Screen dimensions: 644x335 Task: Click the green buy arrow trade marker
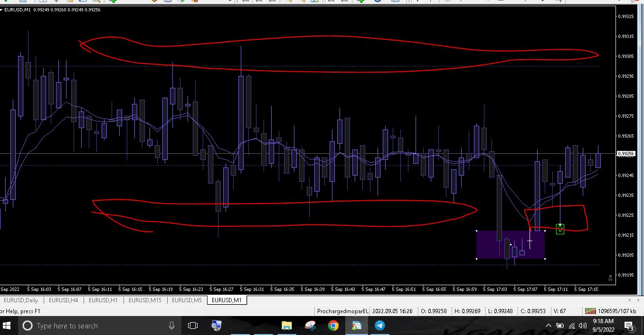pos(560,229)
